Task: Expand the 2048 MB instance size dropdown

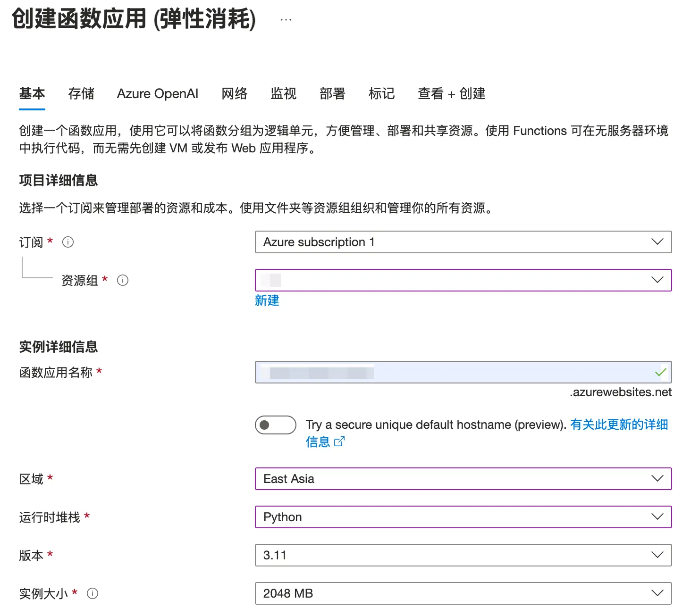Action: pyautogui.click(x=463, y=593)
